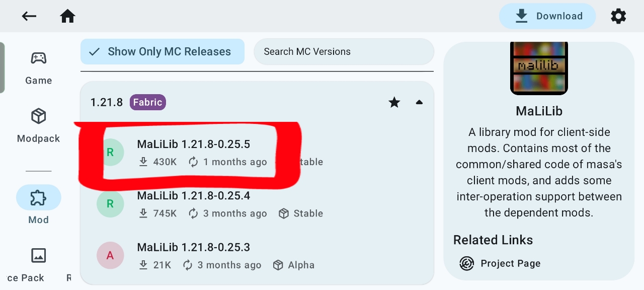644x290 pixels.
Task: Open settings via the gear icon
Action: click(618, 16)
